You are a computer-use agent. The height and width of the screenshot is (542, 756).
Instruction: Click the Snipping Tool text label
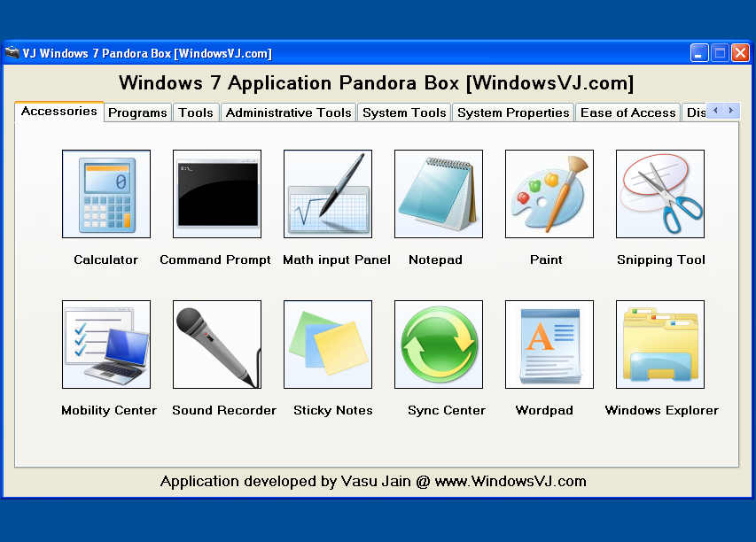661,260
